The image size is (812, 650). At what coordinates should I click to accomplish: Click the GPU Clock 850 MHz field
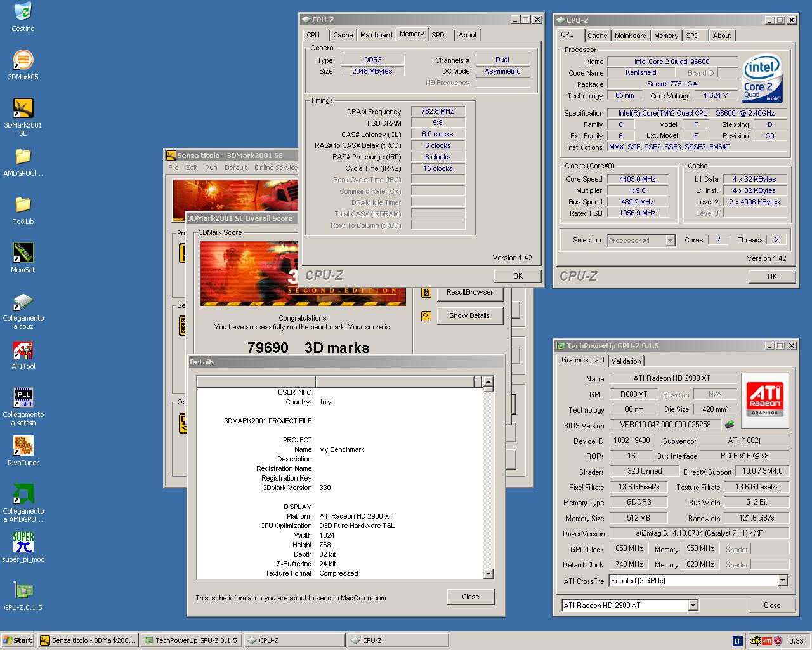(x=629, y=549)
